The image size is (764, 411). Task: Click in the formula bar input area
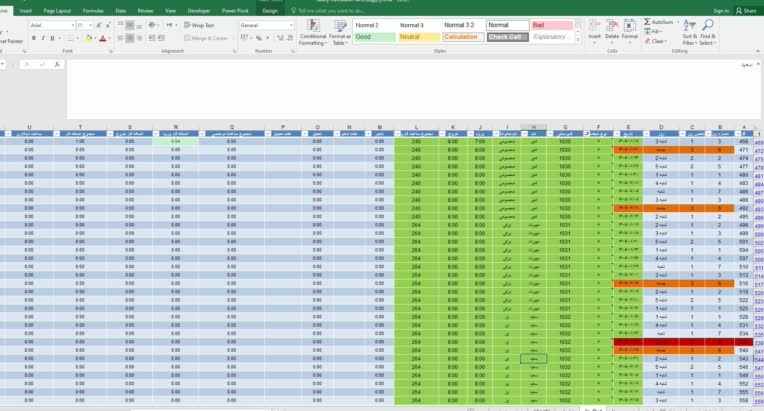pos(412,90)
